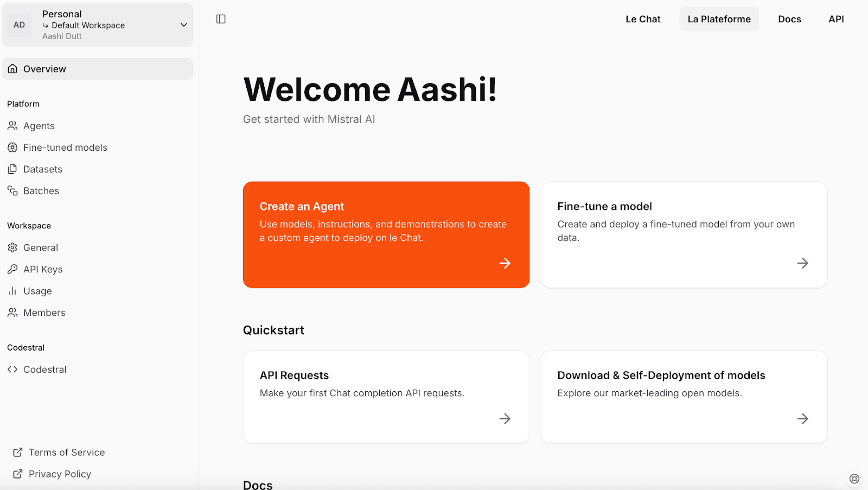Viewport: 868px width, 490px height.
Task: Click the AD avatar badge
Action: click(x=20, y=25)
